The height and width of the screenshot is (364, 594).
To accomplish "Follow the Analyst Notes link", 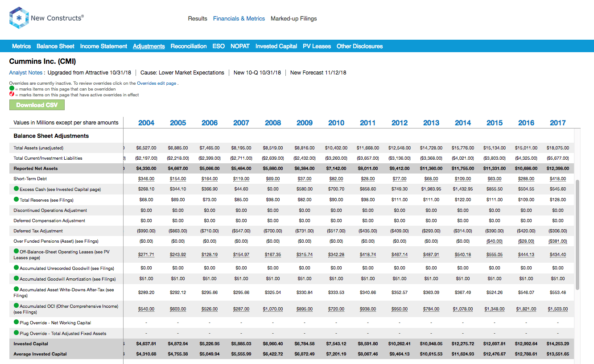I will click(26, 73).
